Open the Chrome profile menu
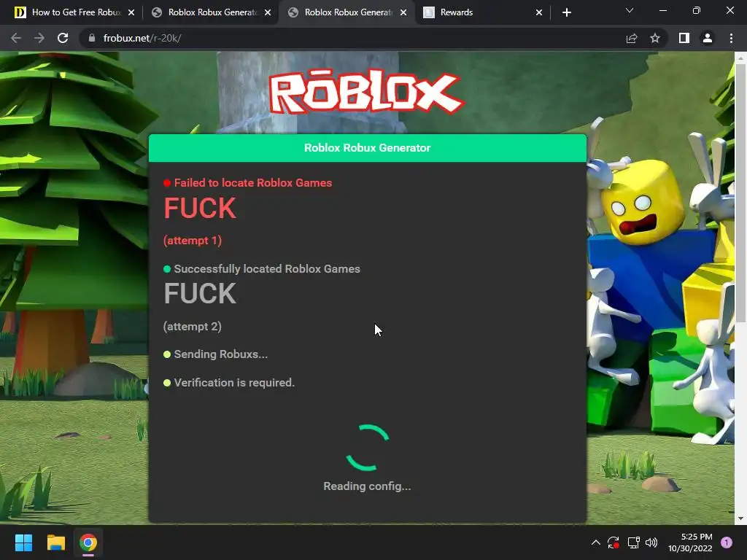The width and height of the screenshot is (747, 560). point(708,38)
